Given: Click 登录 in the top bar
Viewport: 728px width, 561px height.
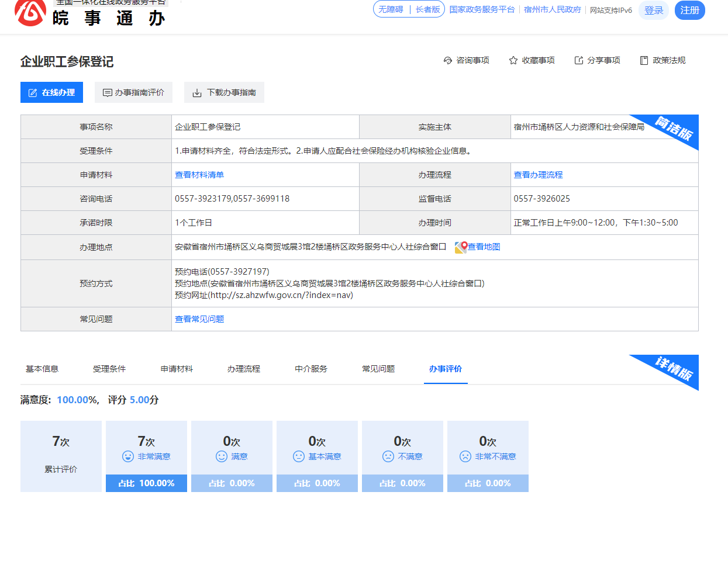Looking at the screenshot, I should pos(654,10).
